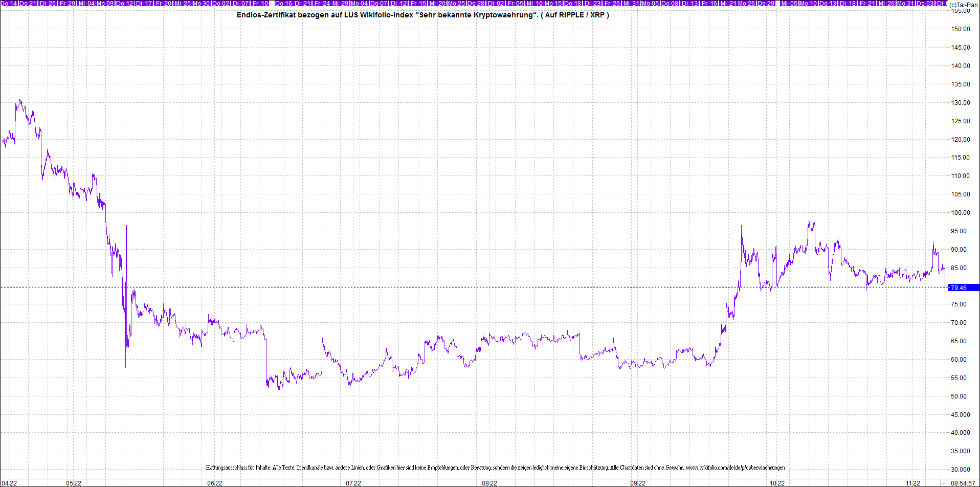
Task: Select the 'Do 16' date label
Action: pos(283,3)
